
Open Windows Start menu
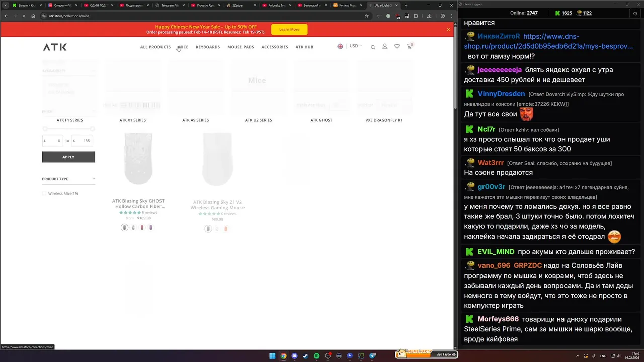[272, 356]
